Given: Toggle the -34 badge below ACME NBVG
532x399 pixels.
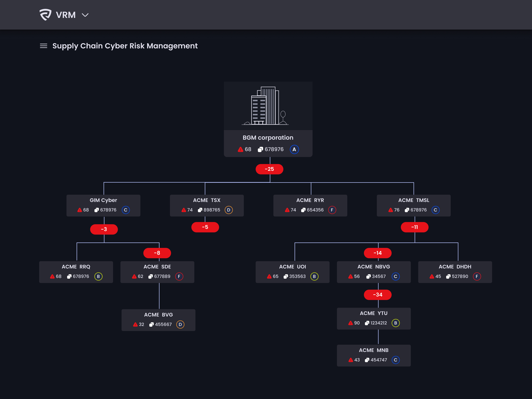Looking at the screenshot, I should pyautogui.click(x=378, y=295).
